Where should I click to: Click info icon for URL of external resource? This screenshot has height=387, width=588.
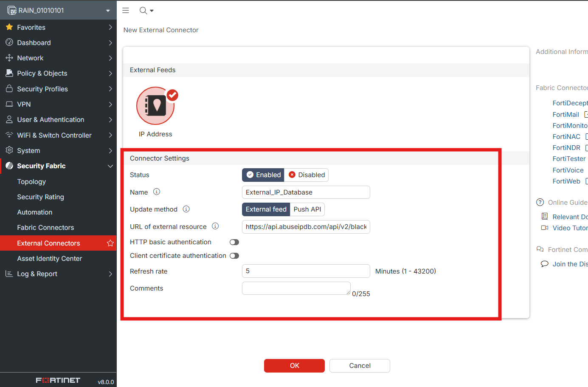[x=215, y=226]
